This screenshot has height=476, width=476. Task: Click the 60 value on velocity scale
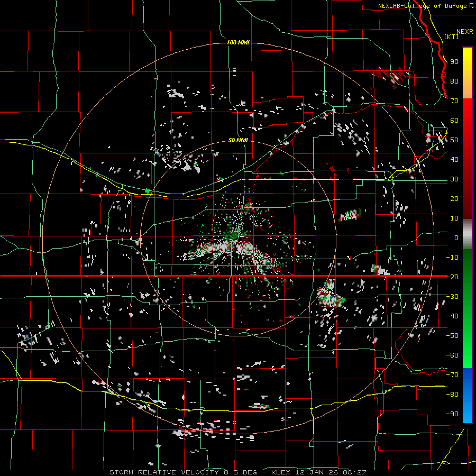click(x=454, y=120)
